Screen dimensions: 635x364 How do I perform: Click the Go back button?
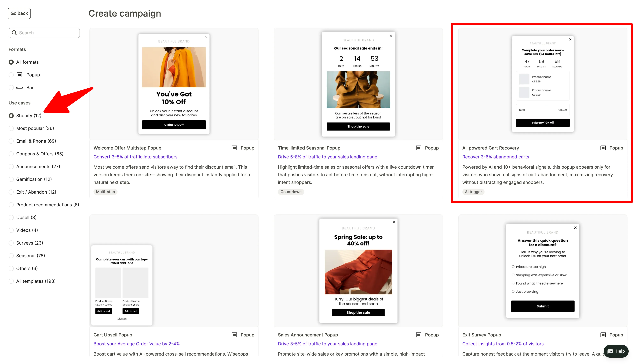(x=19, y=13)
